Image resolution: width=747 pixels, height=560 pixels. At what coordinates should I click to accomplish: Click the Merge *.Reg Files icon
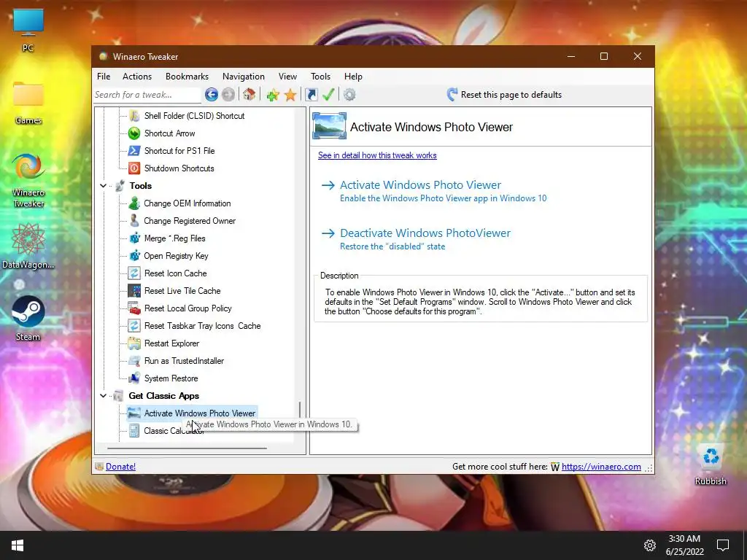coord(134,238)
